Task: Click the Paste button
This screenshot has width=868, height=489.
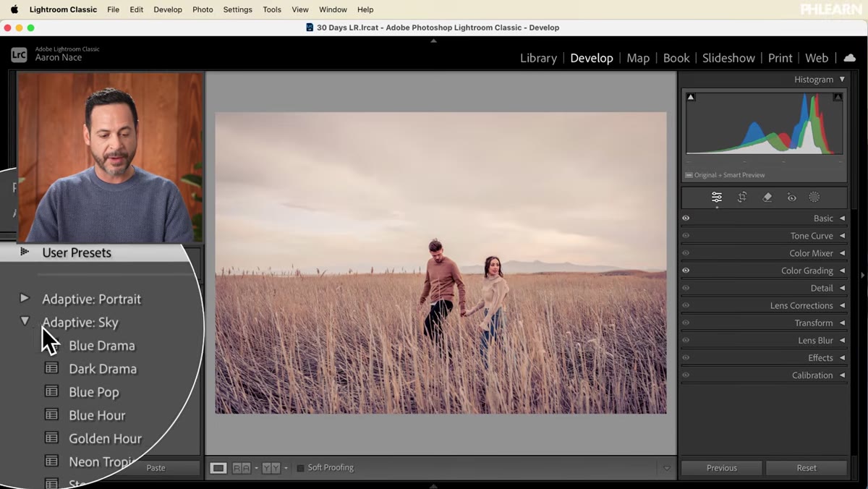Action: (x=156, y=468)
